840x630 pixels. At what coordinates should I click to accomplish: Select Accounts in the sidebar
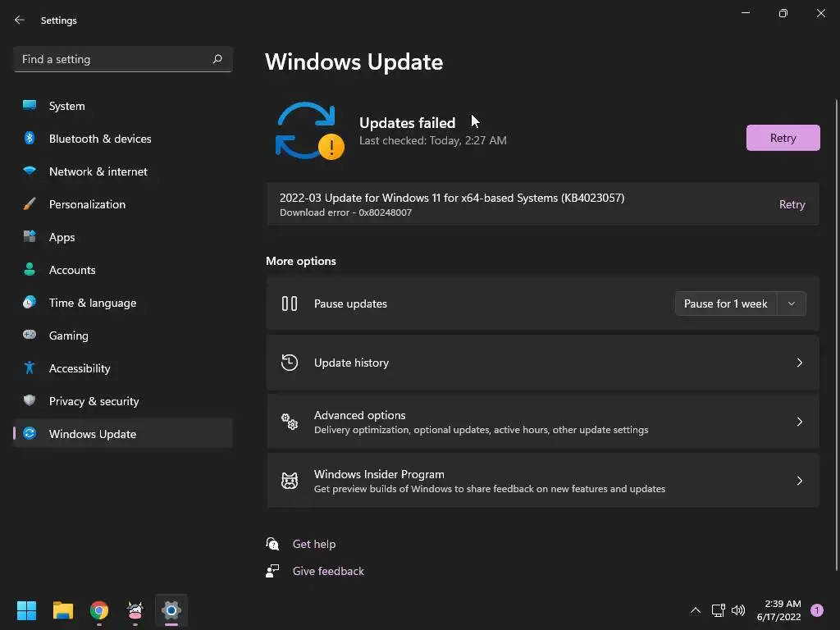pos(123,269)
